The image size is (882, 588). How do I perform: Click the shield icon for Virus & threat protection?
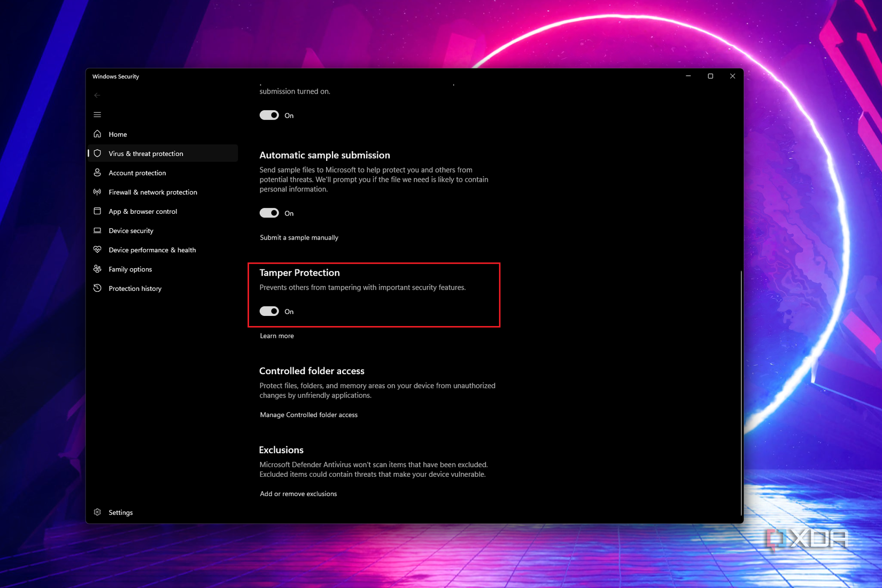pos(97,153)
